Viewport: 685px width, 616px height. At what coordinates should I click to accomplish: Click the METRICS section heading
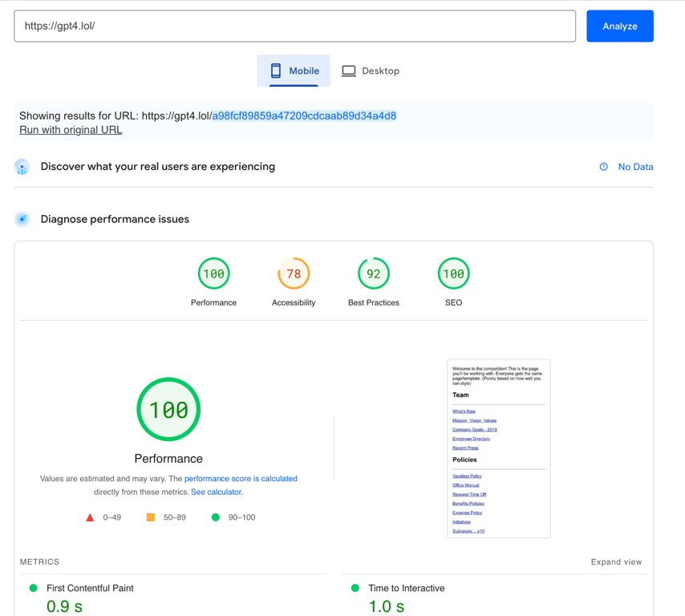[x=39, y=561]
